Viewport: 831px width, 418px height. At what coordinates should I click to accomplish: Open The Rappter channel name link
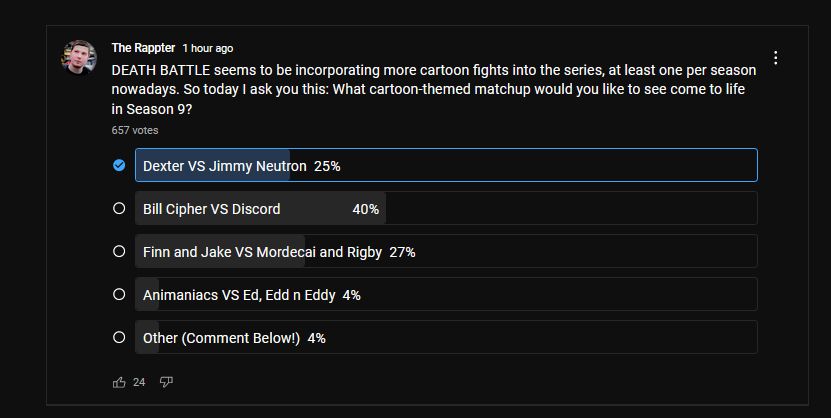143,48
